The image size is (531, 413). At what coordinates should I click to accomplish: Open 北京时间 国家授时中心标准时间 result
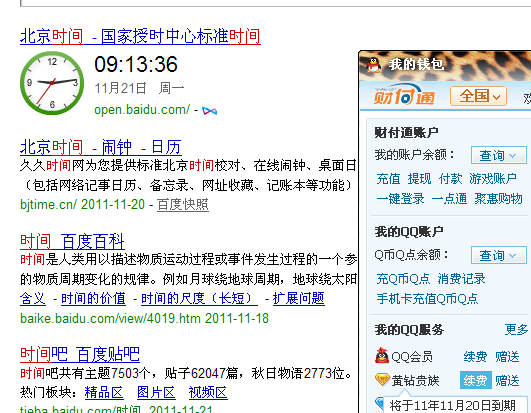[x=140, y=37]
